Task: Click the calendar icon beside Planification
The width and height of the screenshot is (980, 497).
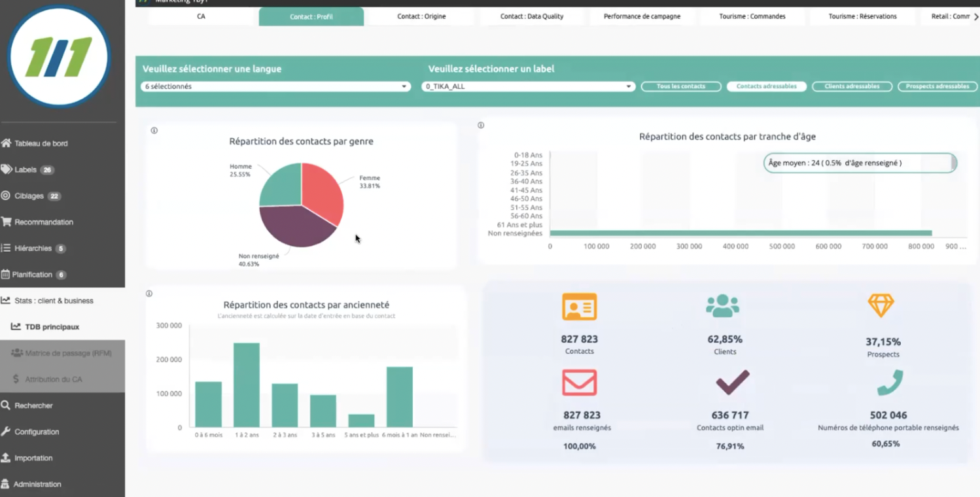Action: point(6,274)
